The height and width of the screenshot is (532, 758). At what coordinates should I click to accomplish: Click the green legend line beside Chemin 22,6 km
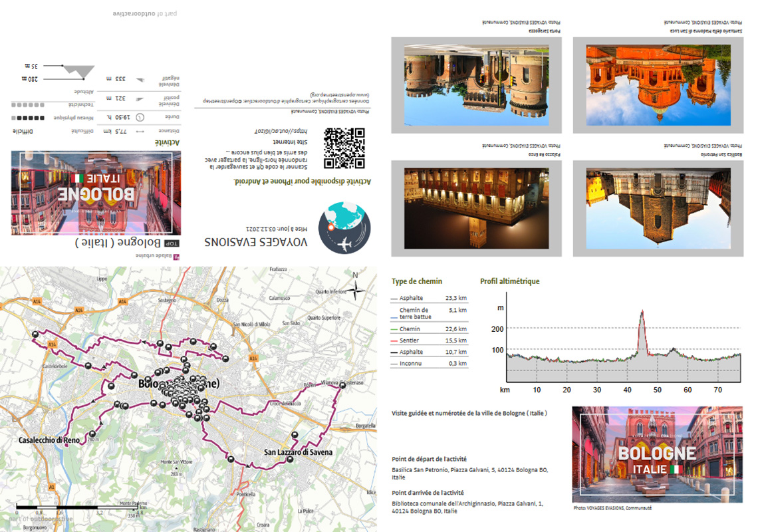[394, 329]
